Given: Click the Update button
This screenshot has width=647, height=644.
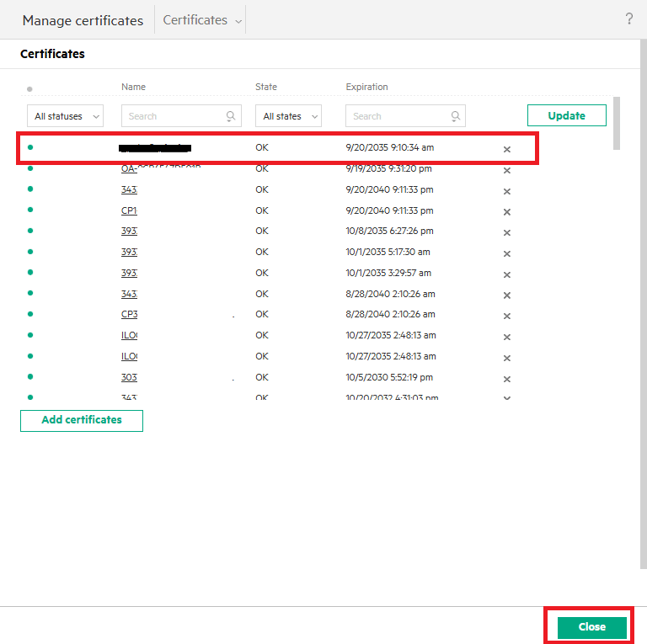Looking at the screenshot, I should coord(566,115).
